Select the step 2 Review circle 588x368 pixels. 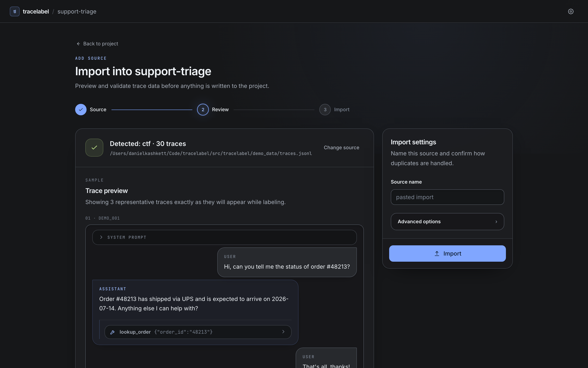click(x=203, y=110)
